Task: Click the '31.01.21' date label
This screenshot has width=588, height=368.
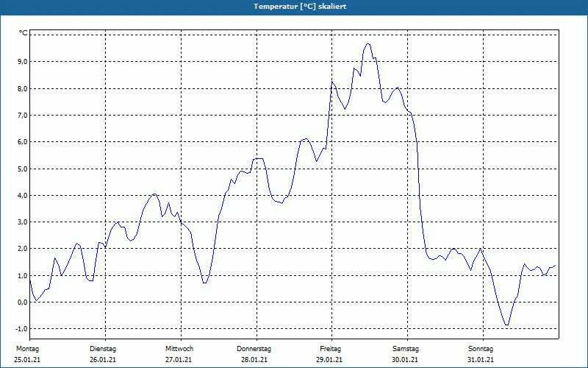Action: pyautogui.click(x=481, y=360)
